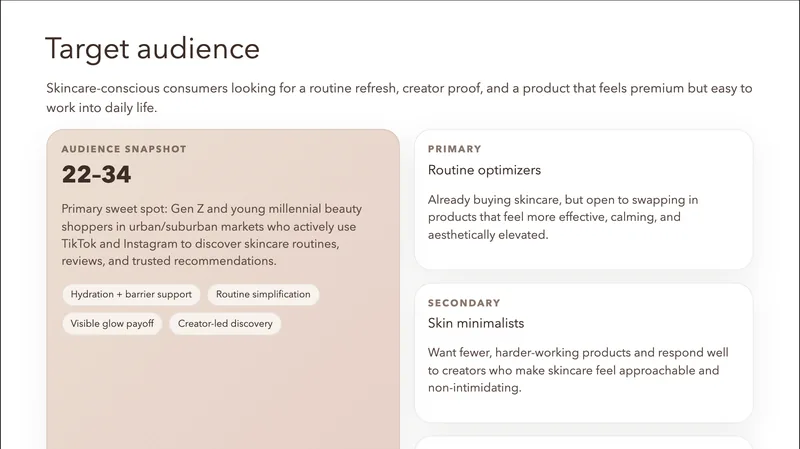Click the "Target audience" slide title
Screen dimensions: 800x449
[152, 49]
